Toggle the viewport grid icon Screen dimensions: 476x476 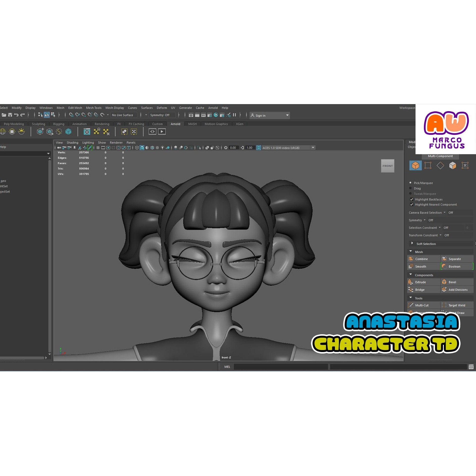coord(98,148)
